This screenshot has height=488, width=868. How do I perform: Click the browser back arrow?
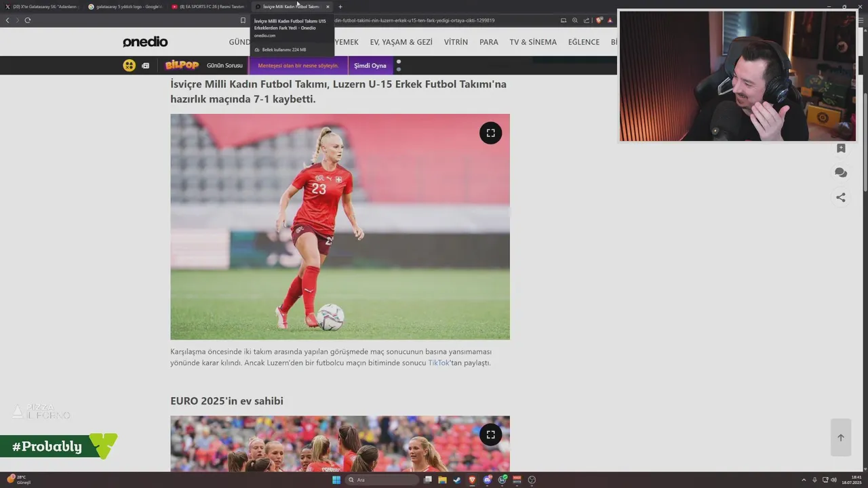[7, 20]
